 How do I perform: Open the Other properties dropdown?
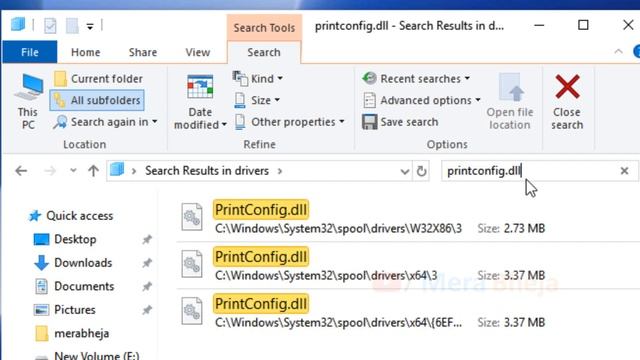click(x=289, y=122)
